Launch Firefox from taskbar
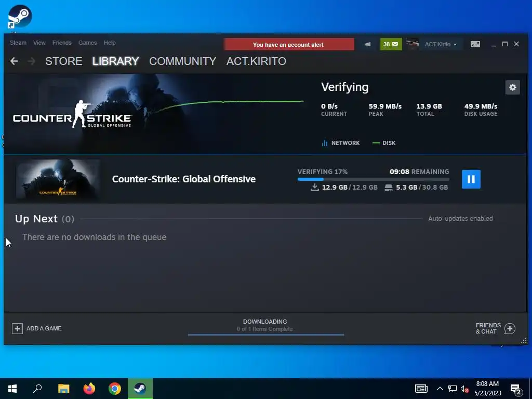The width and height of the screenshot is (532, 399). click(89, 389)
